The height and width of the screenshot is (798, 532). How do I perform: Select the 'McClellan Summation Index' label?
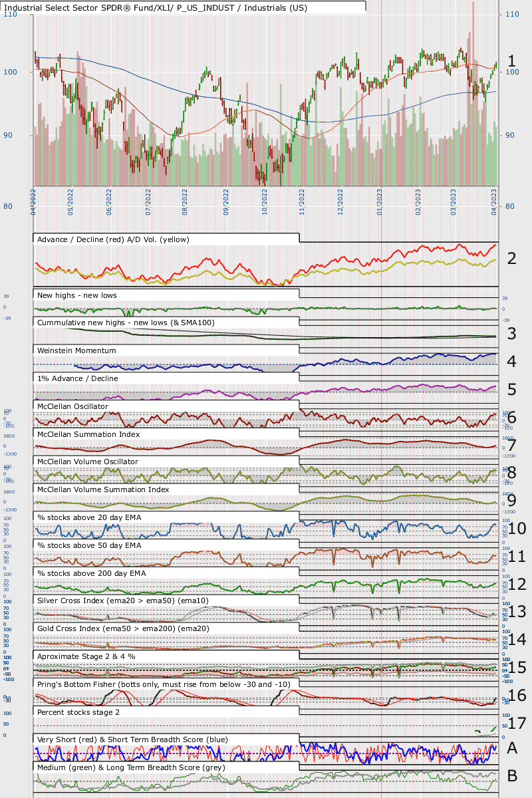[89, 434]
